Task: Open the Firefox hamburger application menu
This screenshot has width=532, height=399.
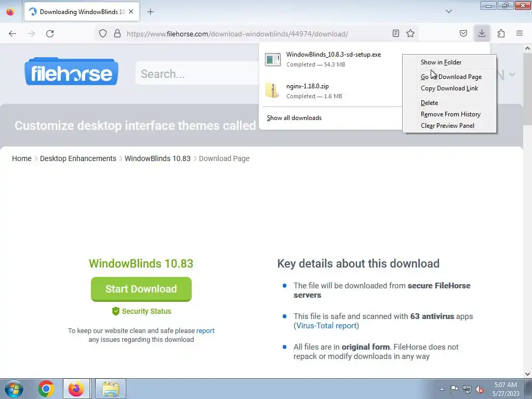Action: coord(520,33)
